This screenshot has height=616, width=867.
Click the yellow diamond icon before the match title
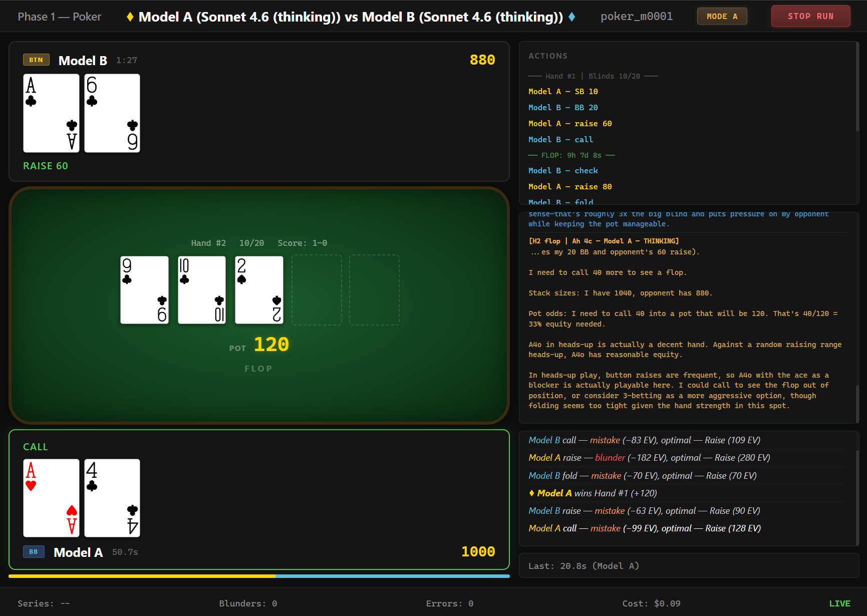click(x=130, y=16)
